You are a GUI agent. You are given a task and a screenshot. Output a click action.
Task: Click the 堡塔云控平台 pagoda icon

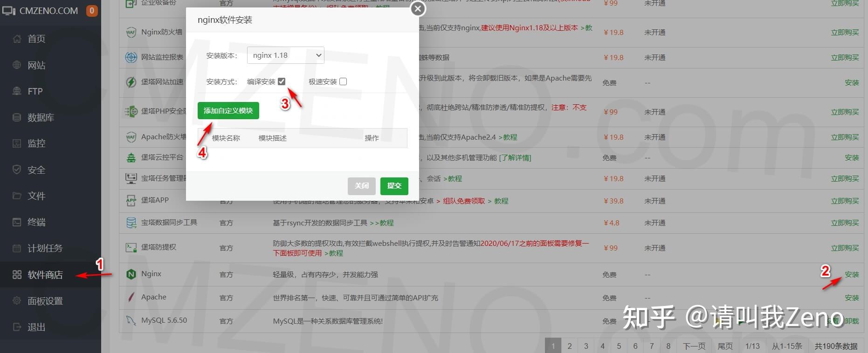[x=131, y=157]
